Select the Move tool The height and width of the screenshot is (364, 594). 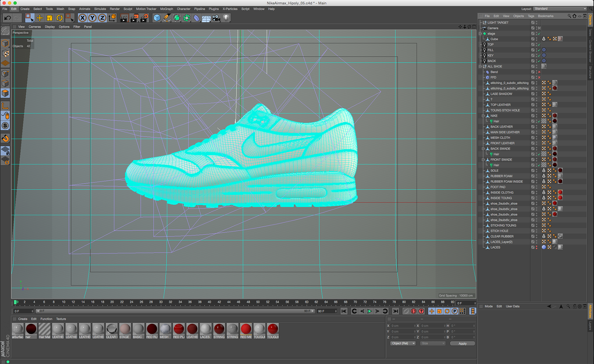40,18
